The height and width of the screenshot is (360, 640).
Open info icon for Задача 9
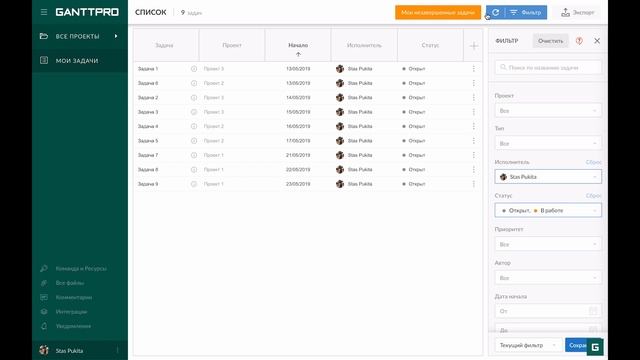pyautogui.click(x=194, y=184)
